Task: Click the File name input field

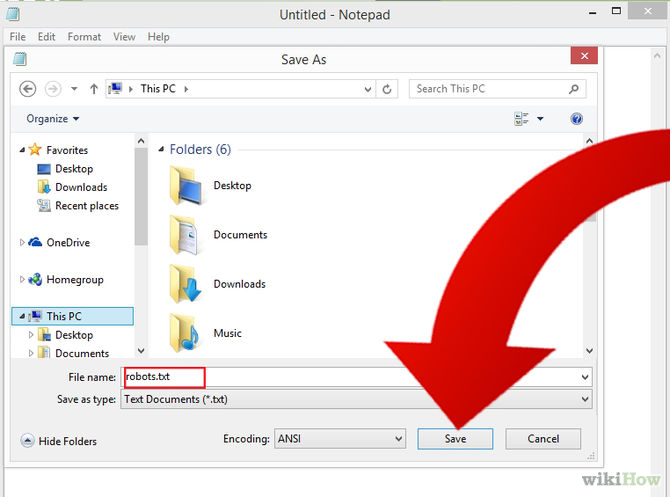Action: (355, 377)
